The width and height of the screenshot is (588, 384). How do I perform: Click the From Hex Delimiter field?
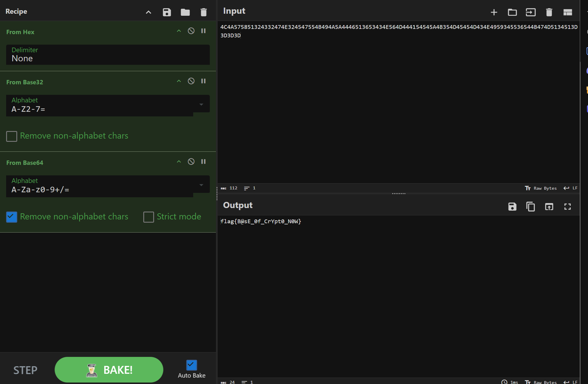(108, 55)
